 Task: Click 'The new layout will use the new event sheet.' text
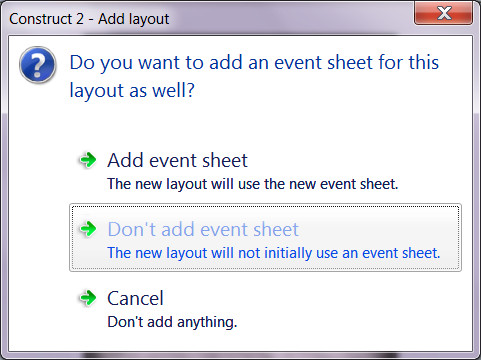pyautogui.click(x=253, y=184)
